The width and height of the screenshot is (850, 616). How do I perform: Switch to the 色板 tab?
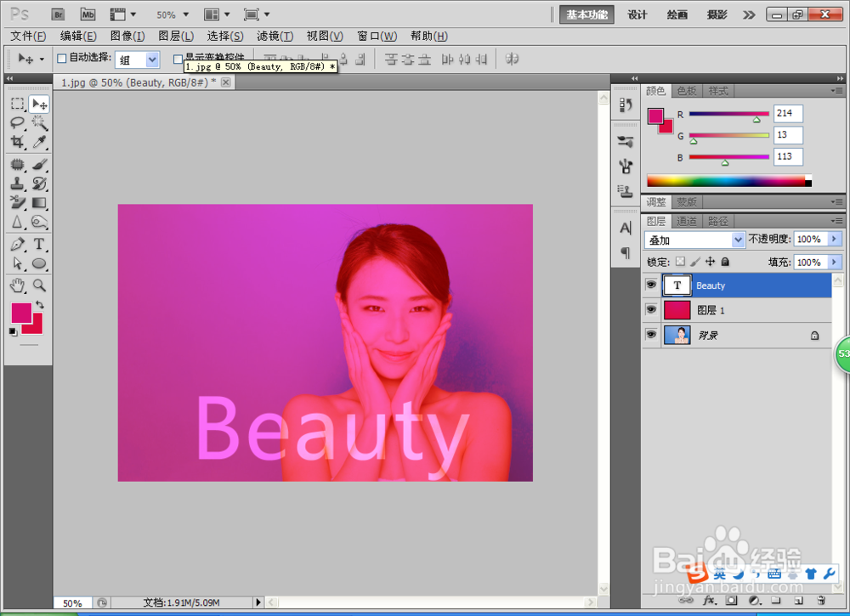pos(687,91)
